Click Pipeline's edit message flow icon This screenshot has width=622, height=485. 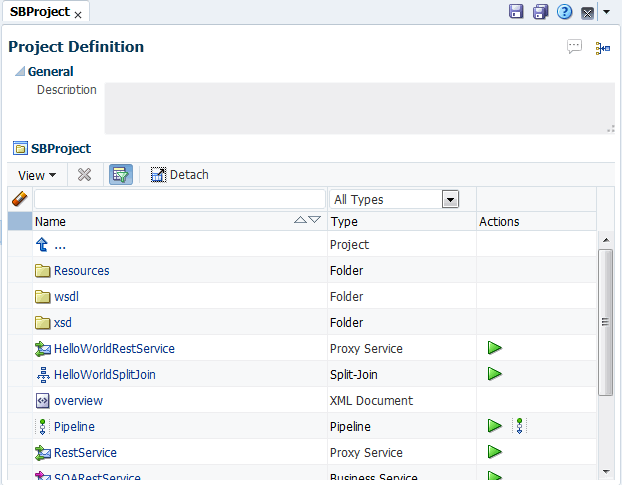coord(519,426)
